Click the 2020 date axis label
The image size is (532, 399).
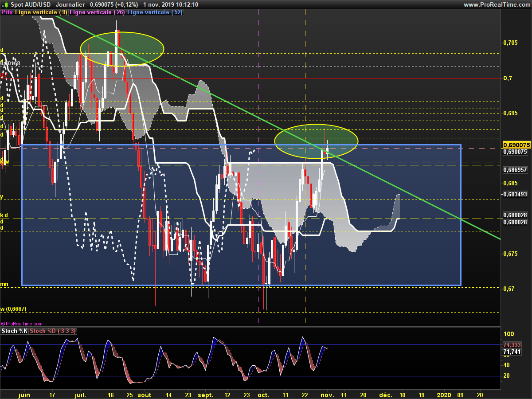tap(443, 394)
